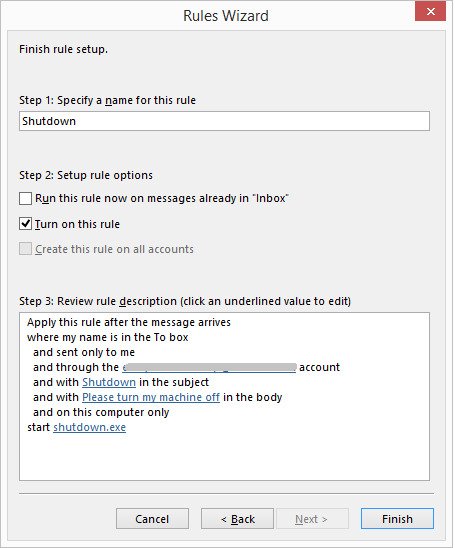The width and height of the screenshot is (455, 548).
Task: Click the greyed-out Next button
Action: click(312, 519)
